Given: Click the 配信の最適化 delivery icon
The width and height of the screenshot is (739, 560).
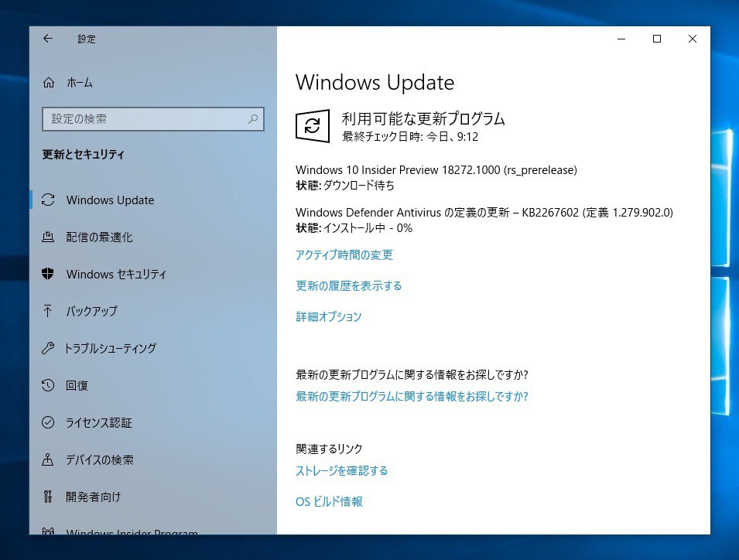Looking at the screenshot, I should [x=48, y=237].
